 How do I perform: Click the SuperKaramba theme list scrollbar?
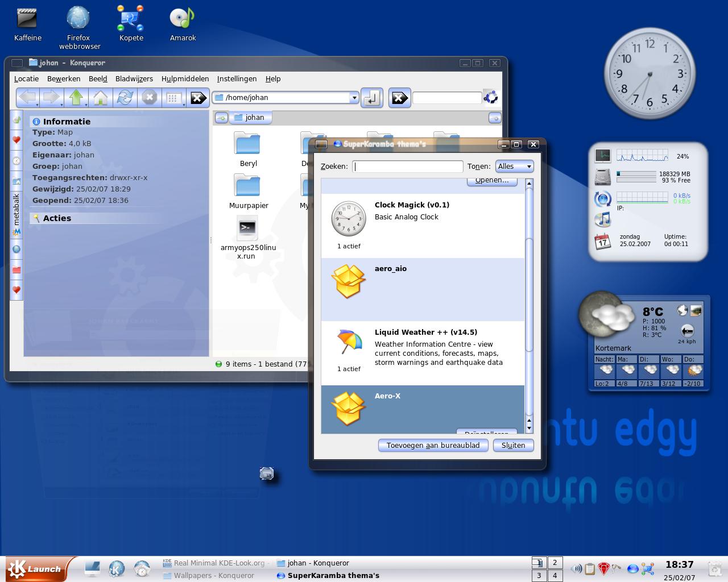tap(529, 296)
